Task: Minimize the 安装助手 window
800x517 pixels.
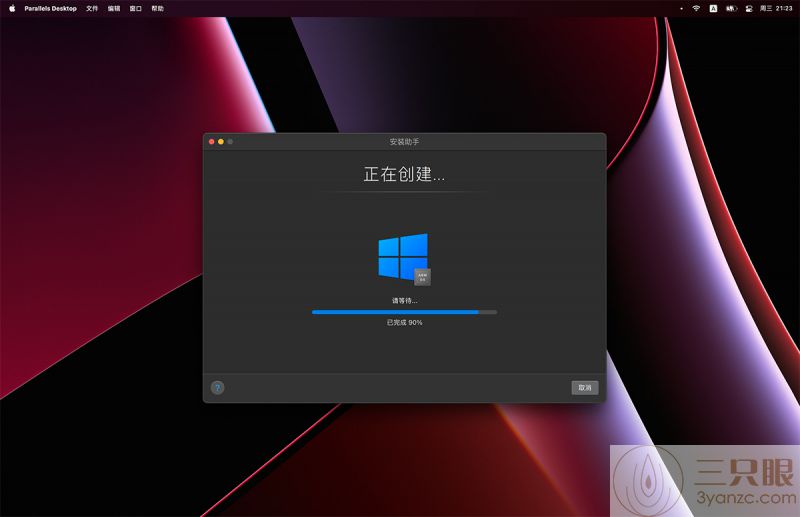Action: 221,141
